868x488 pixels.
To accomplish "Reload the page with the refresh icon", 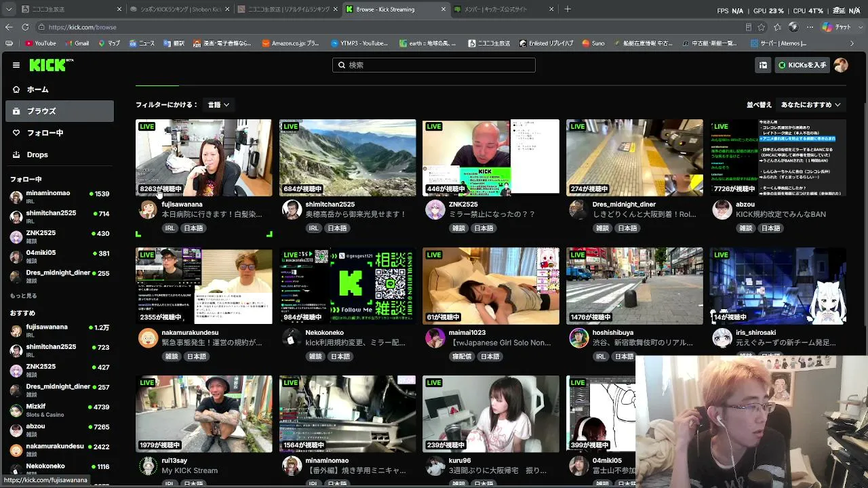I will coord(25,27).
